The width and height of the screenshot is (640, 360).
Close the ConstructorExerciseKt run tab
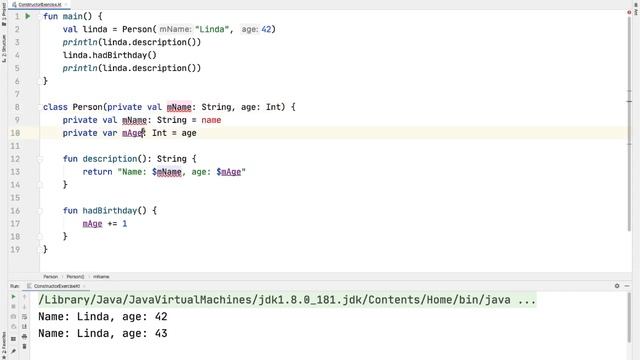84,286
